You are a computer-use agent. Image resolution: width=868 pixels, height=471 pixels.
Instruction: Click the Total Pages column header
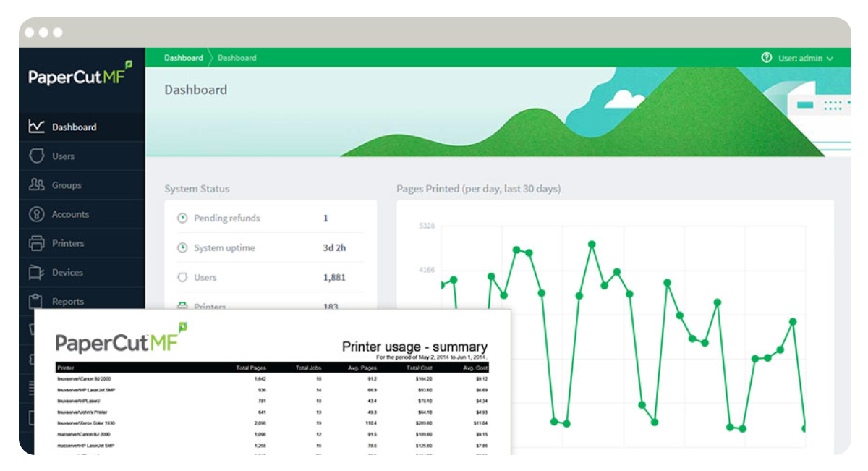pos(252,368)
